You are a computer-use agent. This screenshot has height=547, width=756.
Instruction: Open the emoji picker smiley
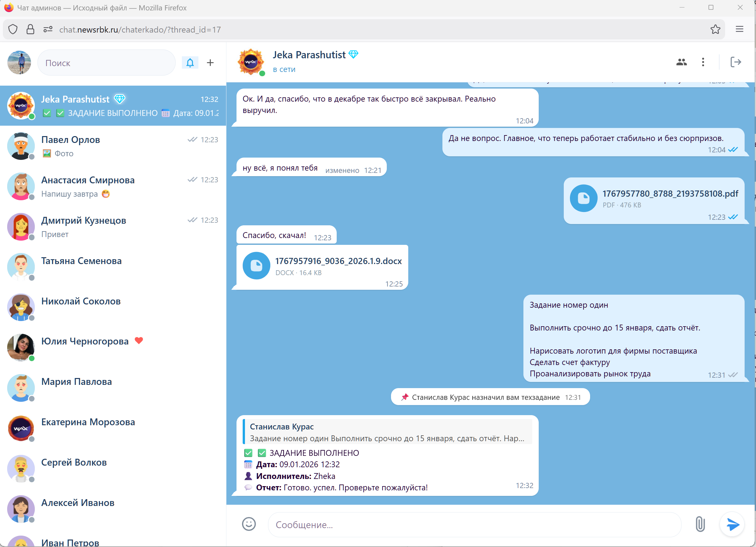coord(249,524)
